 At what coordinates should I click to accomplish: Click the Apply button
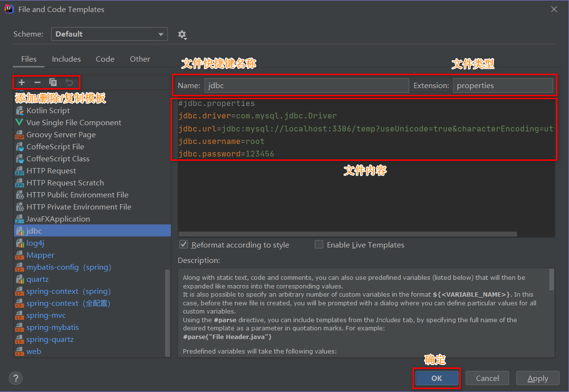[x=538, y=378]
